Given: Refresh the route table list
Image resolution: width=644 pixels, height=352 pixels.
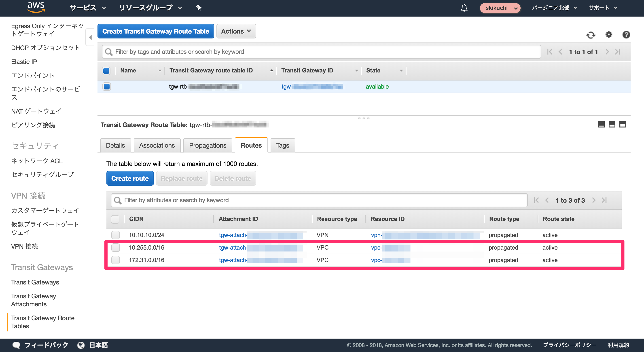Looking at the screenshot, I should coord(591,35).
